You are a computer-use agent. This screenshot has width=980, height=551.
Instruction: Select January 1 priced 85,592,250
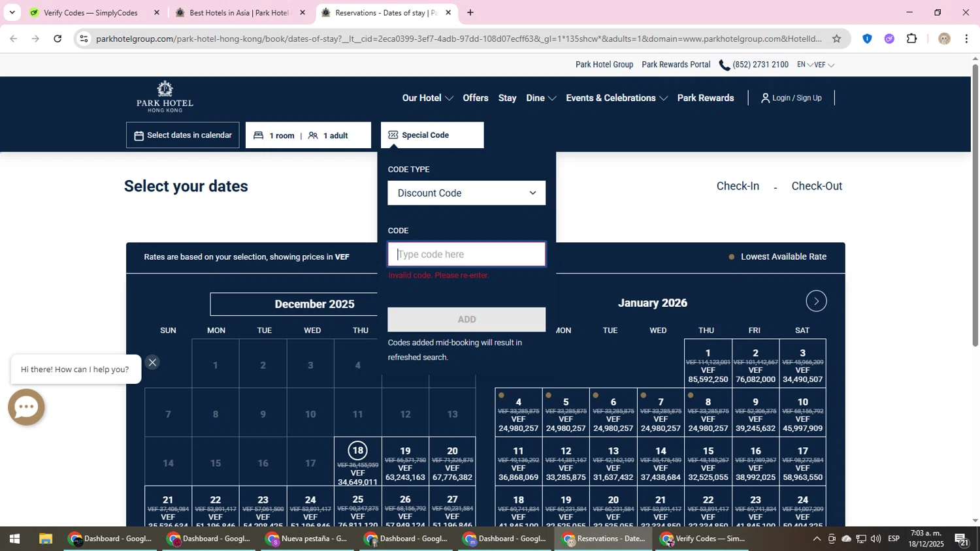(708, 364)
